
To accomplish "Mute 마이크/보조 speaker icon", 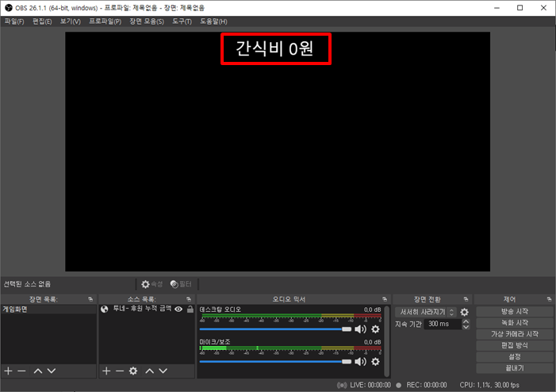I will click(x=360, y=362).
